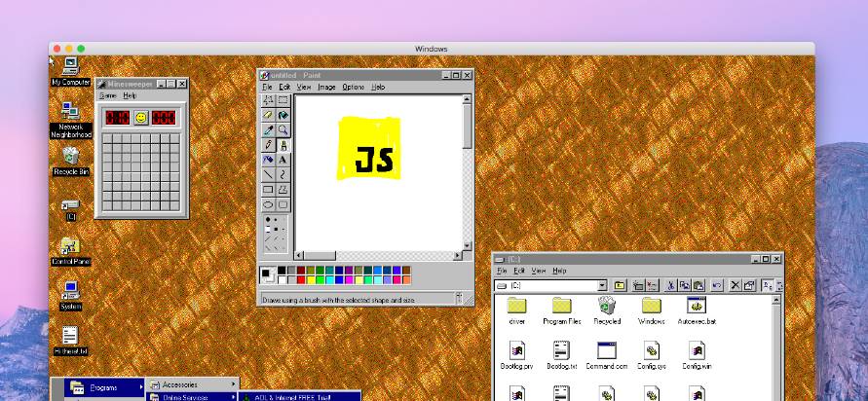Select the Bootlog.txt file
868x401 pixels.
click(561, 355)
